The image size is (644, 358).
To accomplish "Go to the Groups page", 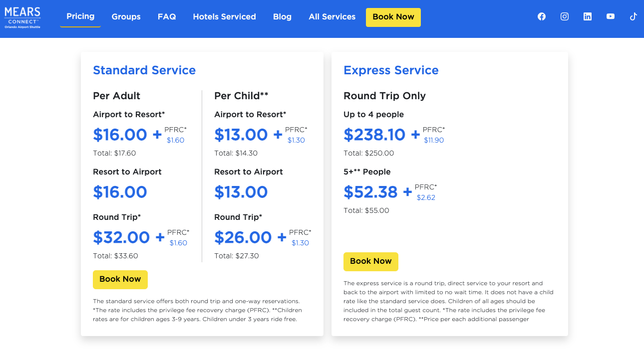I will point(126,17).
